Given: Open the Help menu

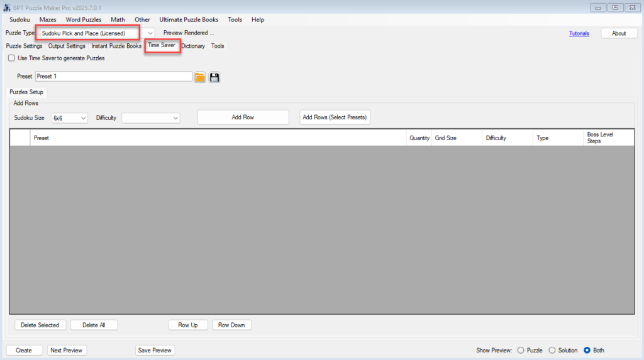Looking at the screenshot, I should tap(258, 19).
